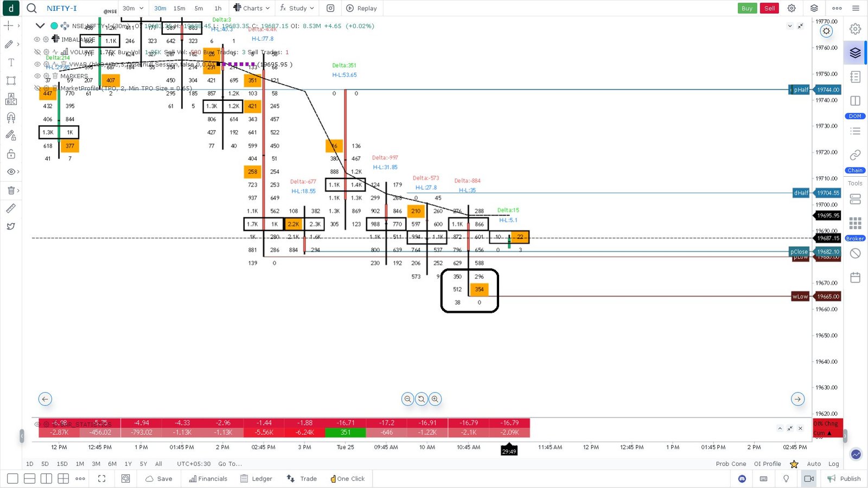Screen dimensions: 868x488
Task: Open the Discord icon in bottom bar
Action: click(742, 479)
